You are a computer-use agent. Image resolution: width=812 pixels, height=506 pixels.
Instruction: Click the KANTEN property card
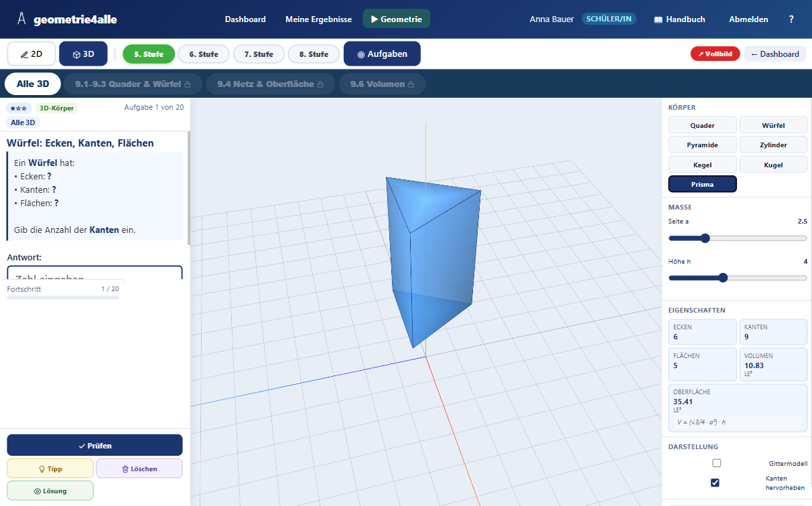[773, 332]
